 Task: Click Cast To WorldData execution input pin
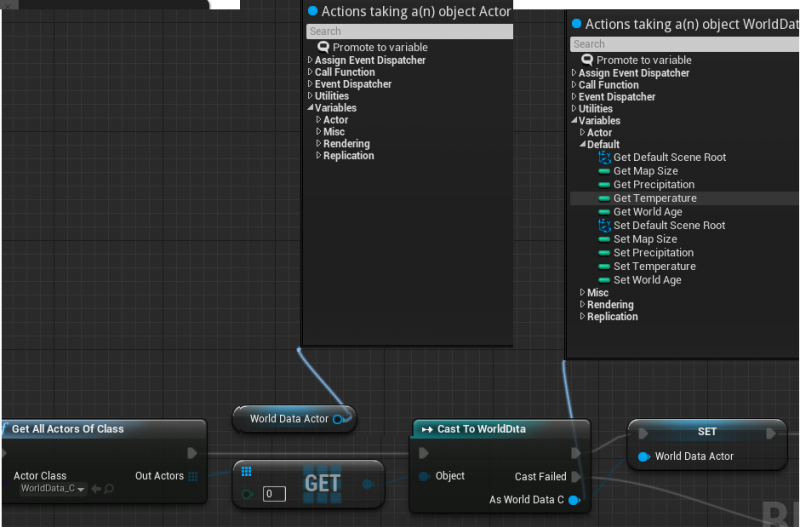pyautogui.click(x=423, y=453)
